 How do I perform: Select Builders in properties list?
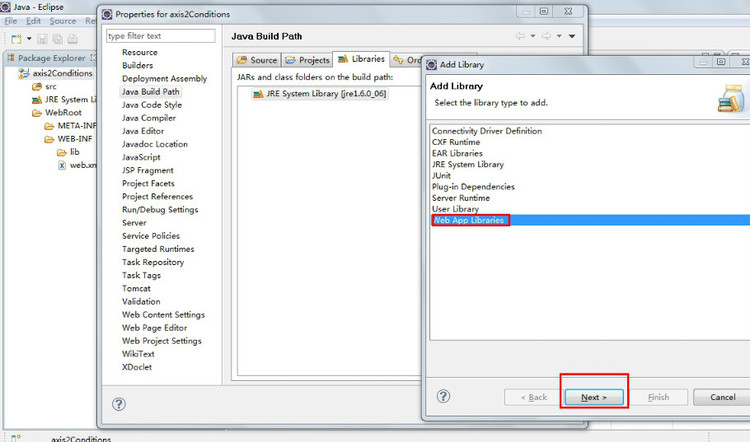coord(137,65)
